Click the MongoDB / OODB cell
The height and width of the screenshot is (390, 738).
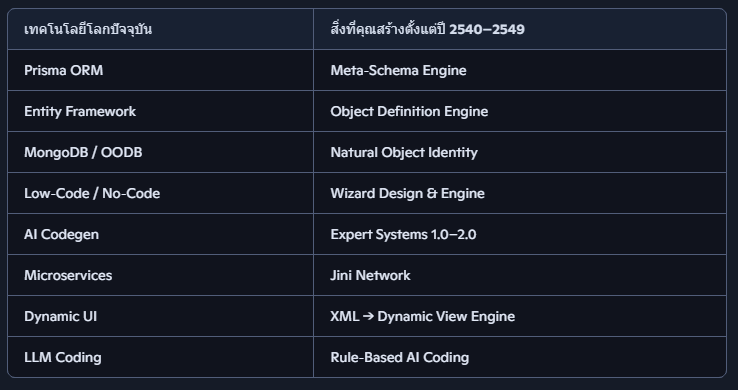(160, 152)
